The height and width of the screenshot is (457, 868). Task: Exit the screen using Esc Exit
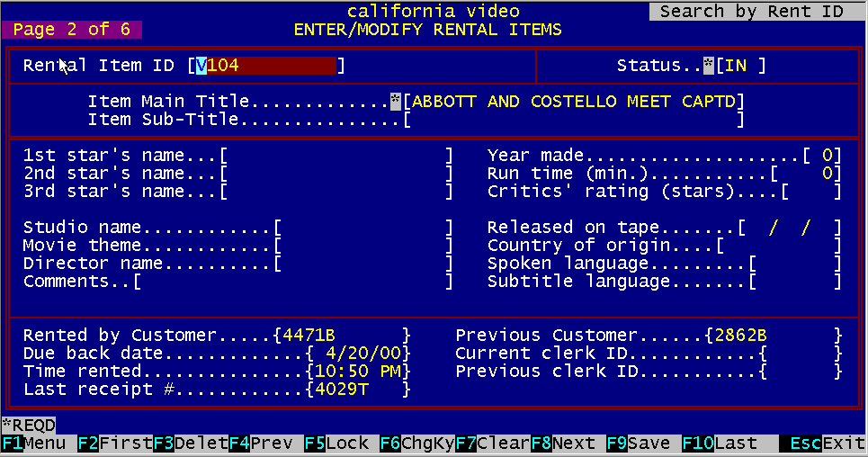[822, 444]
